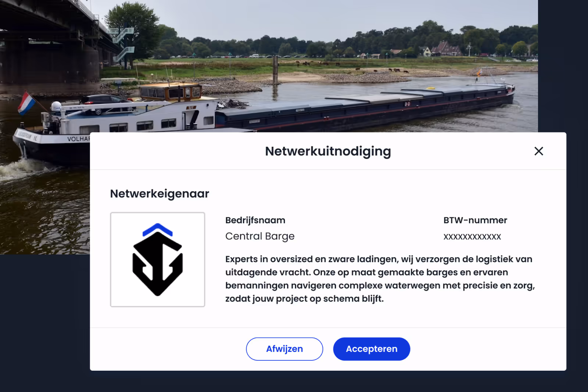Decline the invitation with Afwijzen
Image resolution: width=588 pixels, height=392 pixels.
pos(284,349)
